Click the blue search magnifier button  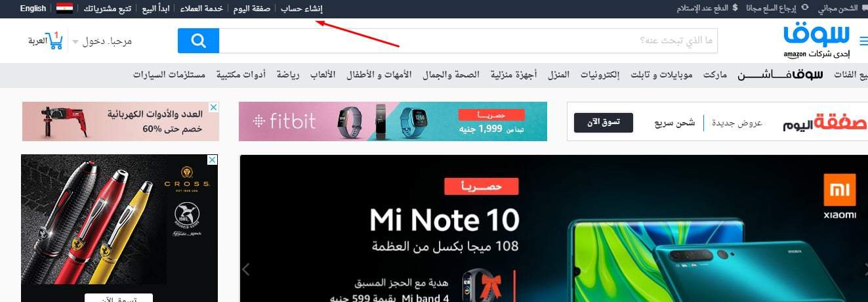[x=198, y=41]
